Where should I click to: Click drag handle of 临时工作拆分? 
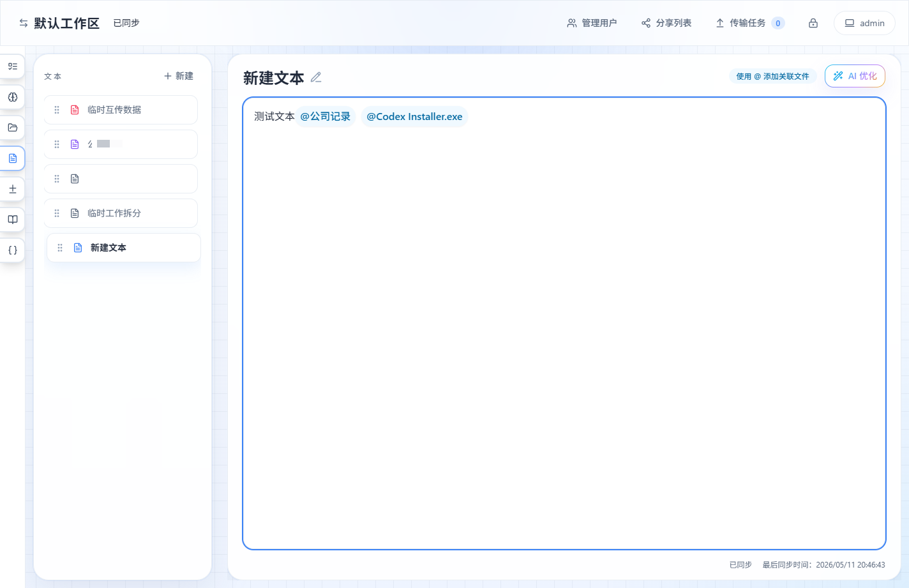pyautogui.click(x=57, y=213)
